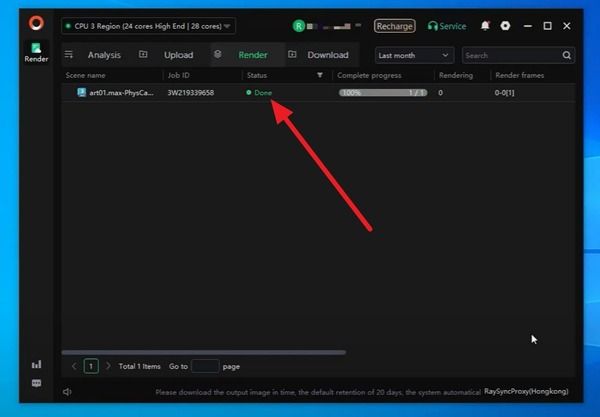Expand CPU 3 Region platform dropdown
This screenshot has height=417, width=600.
click(148, 26)
